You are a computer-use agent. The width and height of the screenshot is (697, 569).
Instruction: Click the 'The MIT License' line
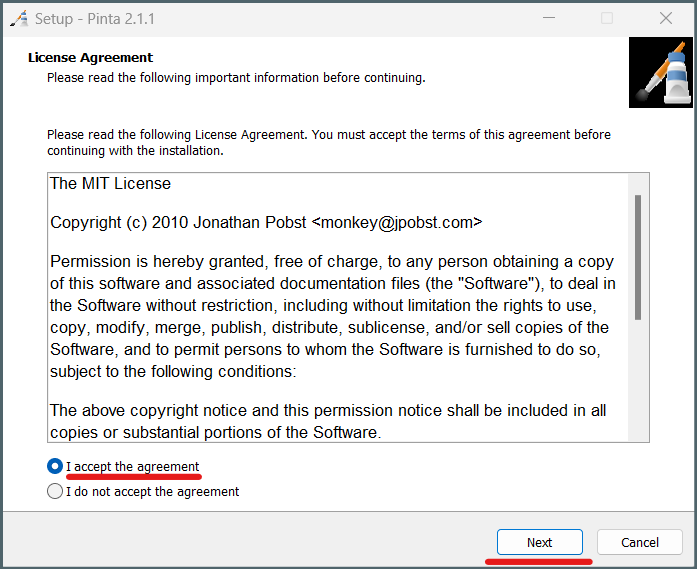(110, 184)
